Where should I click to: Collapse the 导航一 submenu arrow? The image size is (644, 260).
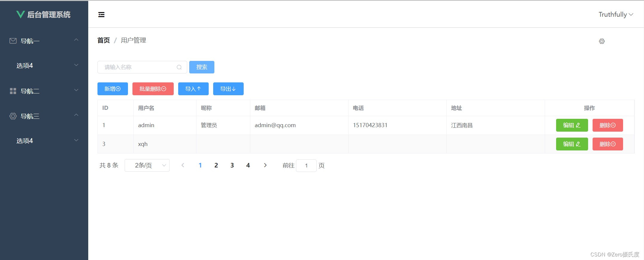pyautogui.click(x=76, y=40)
